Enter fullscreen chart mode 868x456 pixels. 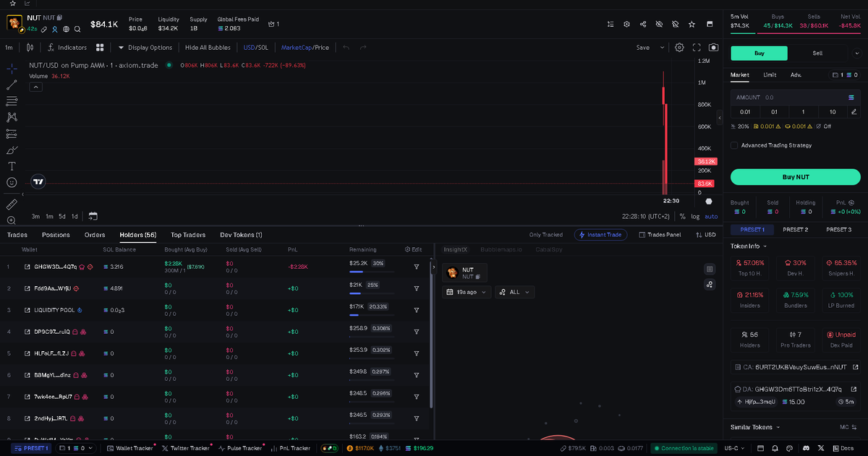pyautogui.click(x=697, y=48)
